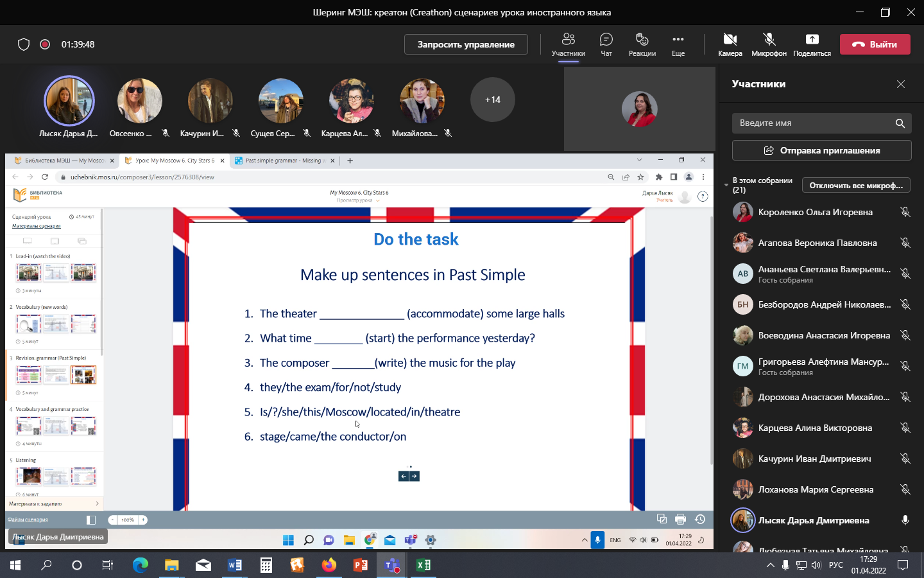Screen dimensions: 924x578
Task: Expand the +14 more participants bubble
Action: coord(492,100)
